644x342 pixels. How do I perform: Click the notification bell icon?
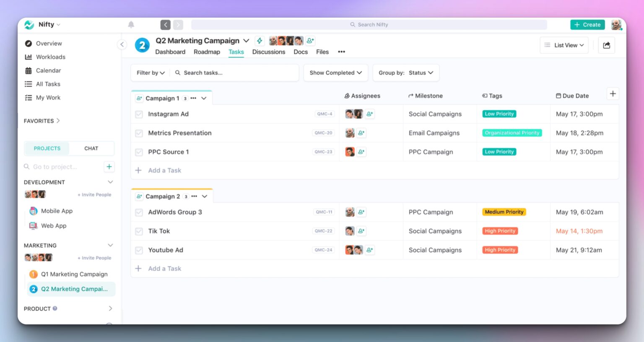131,24
